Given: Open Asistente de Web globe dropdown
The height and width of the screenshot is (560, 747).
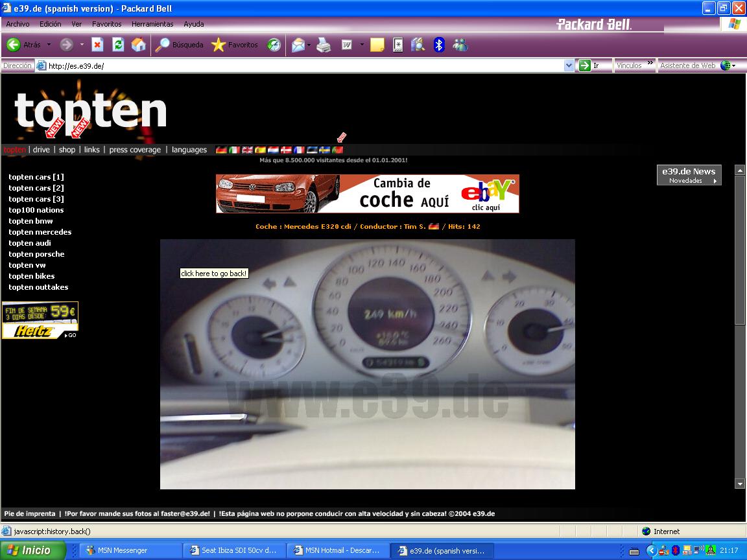Looking at the screenshot, I should coord(728,65).
